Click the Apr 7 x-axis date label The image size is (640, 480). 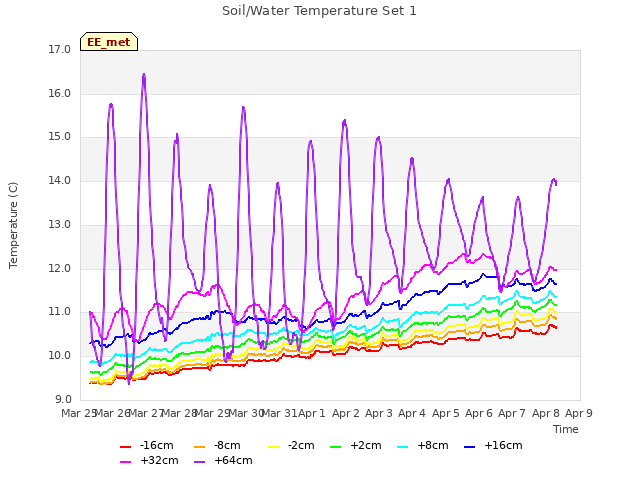pyautogui.click(x=512, y=413)
